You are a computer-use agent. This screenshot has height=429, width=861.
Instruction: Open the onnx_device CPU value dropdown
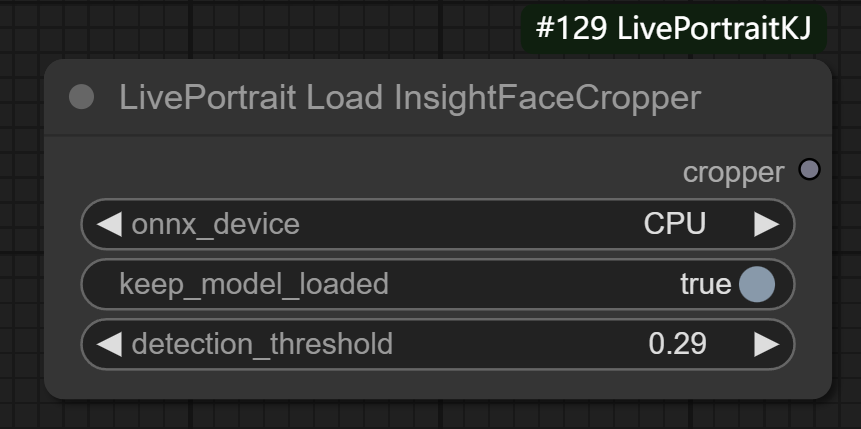(674, 224)
